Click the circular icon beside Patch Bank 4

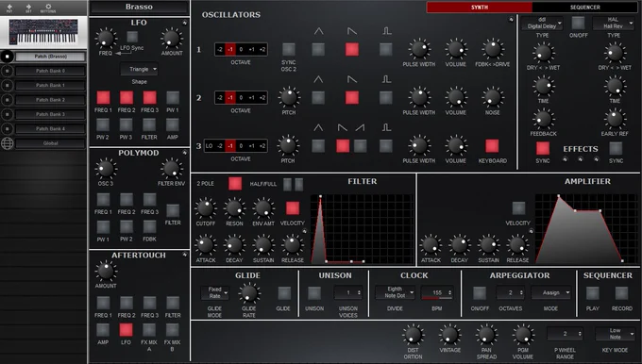pos(7,129)
